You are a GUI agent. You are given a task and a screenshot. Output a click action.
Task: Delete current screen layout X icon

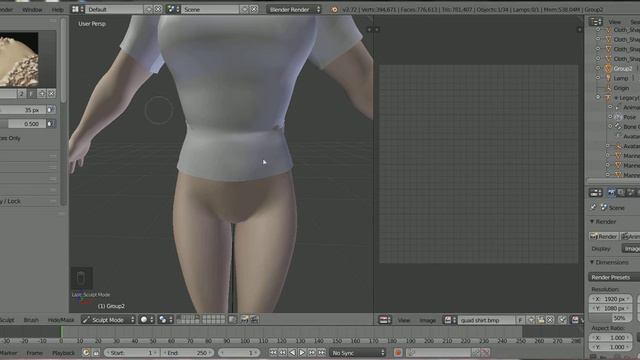pyautogui.click(x=158, y=9)
